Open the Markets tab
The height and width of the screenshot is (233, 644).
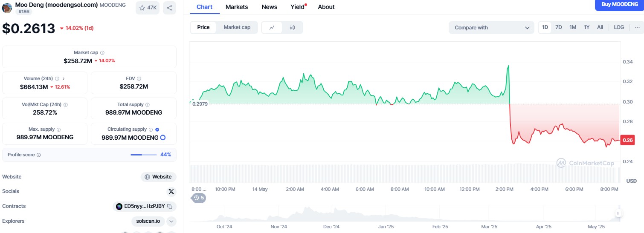coord(237,7)
